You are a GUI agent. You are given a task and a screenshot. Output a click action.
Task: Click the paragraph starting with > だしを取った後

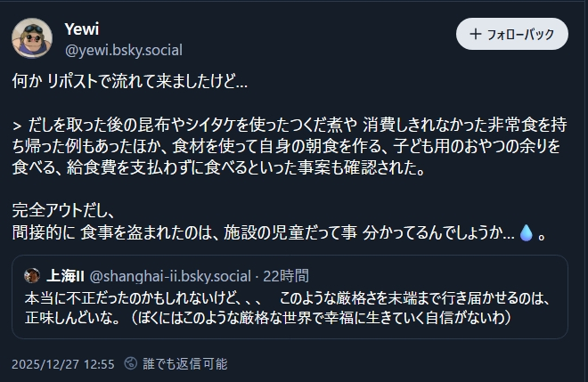285,124
